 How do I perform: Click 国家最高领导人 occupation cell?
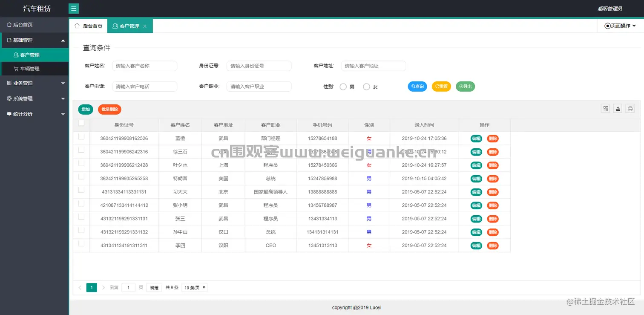click(271, 192)
